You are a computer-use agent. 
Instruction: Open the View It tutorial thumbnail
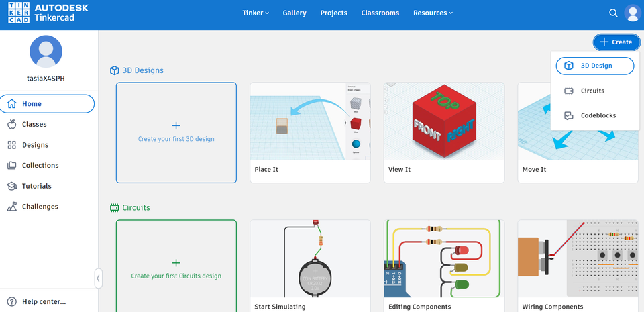point(444,121)
